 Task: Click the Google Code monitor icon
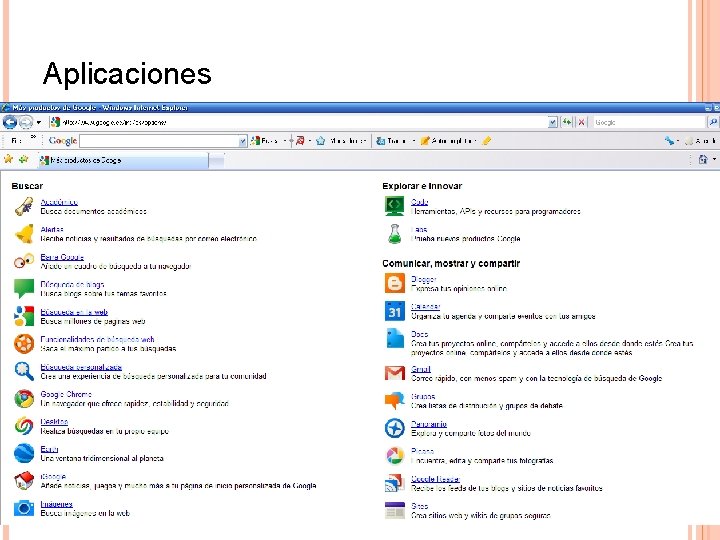click(x=394, y=206)
